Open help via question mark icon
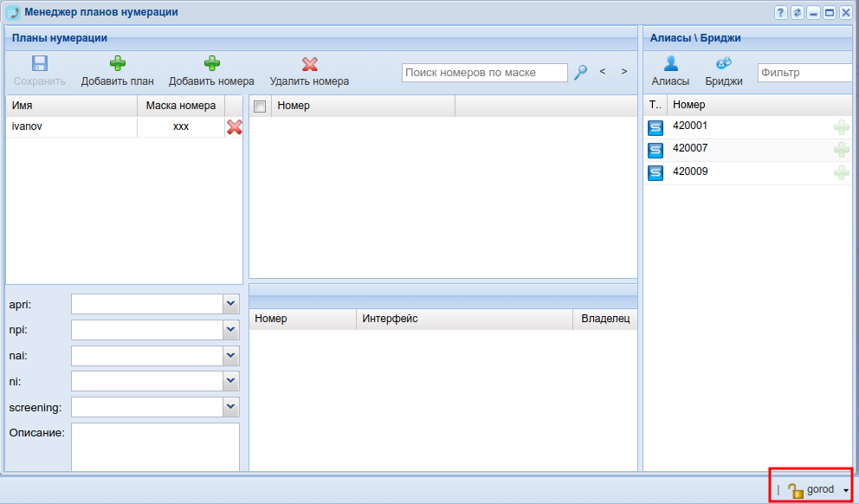This screenshot has width=859, height=504. click(781, 13)
